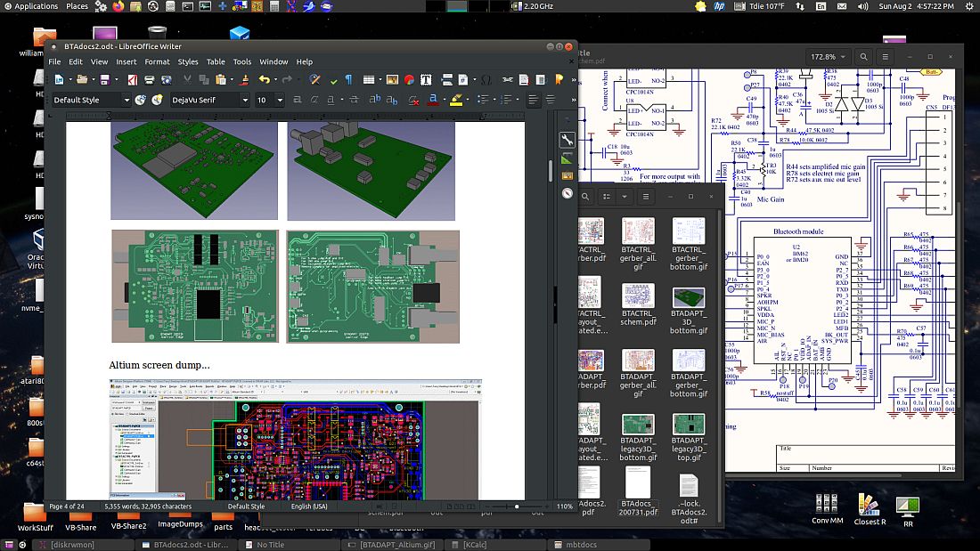This screenshot has height=551, width=980.
Task: Open Sidebar Properties wrench icon
Action: (x=567, y=140)
